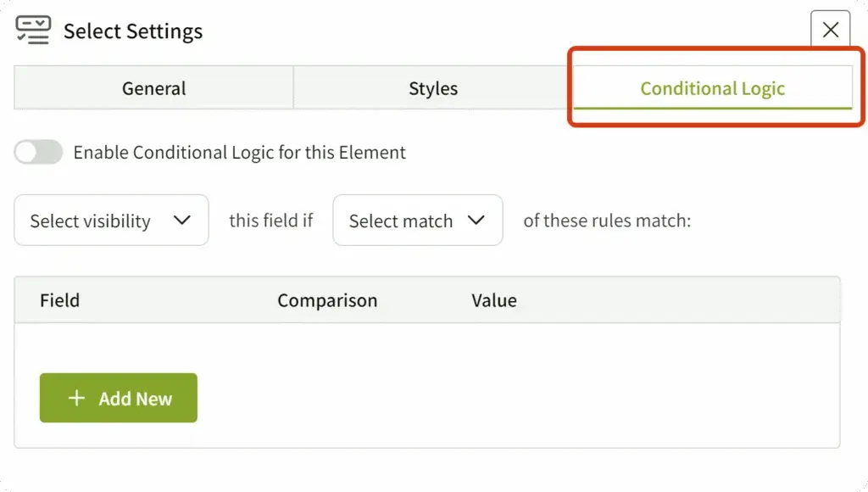This screenshot has height=492, width=868.
Task: Open the Select match dropdown
Action: (417, 221)
